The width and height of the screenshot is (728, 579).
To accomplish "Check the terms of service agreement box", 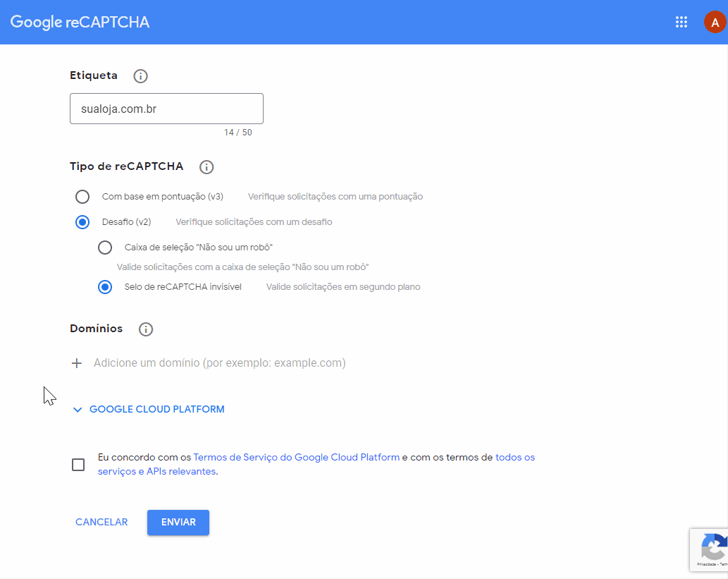I will point(78,465).
